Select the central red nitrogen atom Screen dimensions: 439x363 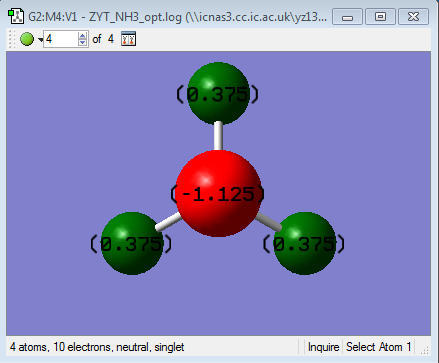(x=218, y=193)
